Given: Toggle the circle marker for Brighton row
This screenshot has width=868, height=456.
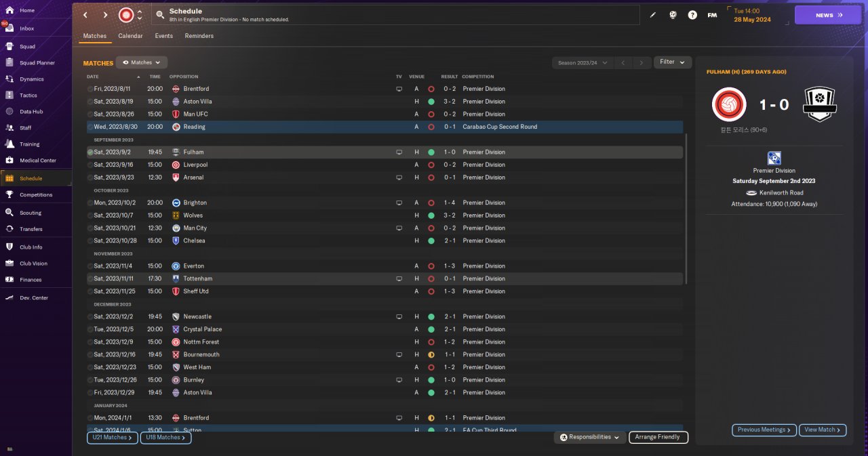Looking at the screenshot, I should (x=90, y=203).
